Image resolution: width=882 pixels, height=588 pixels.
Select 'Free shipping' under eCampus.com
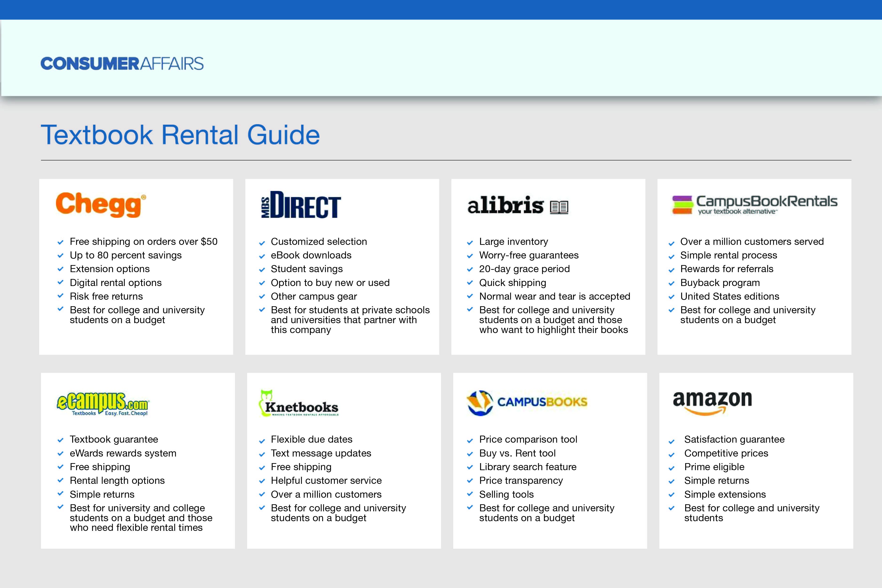[100, 467]
